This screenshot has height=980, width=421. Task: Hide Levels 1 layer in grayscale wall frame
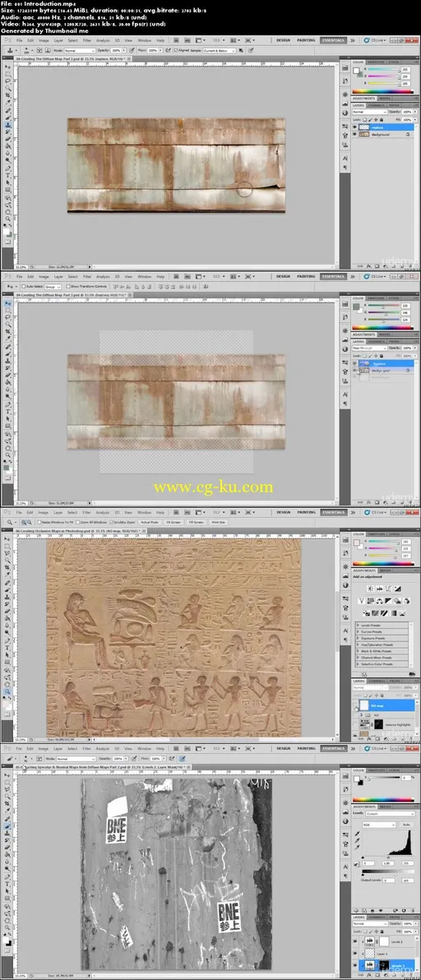(x=355, y=941)
